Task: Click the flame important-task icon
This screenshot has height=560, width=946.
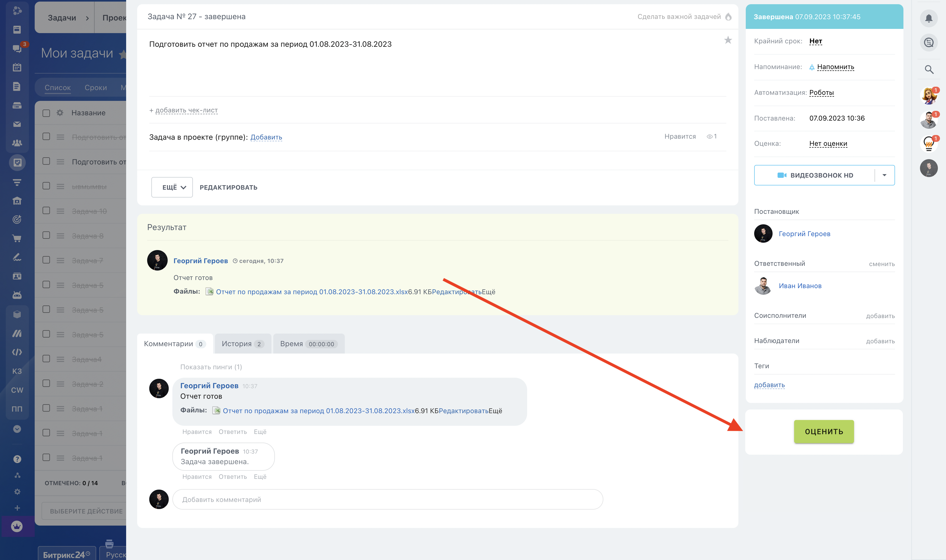Action: (x=729, y=17)
